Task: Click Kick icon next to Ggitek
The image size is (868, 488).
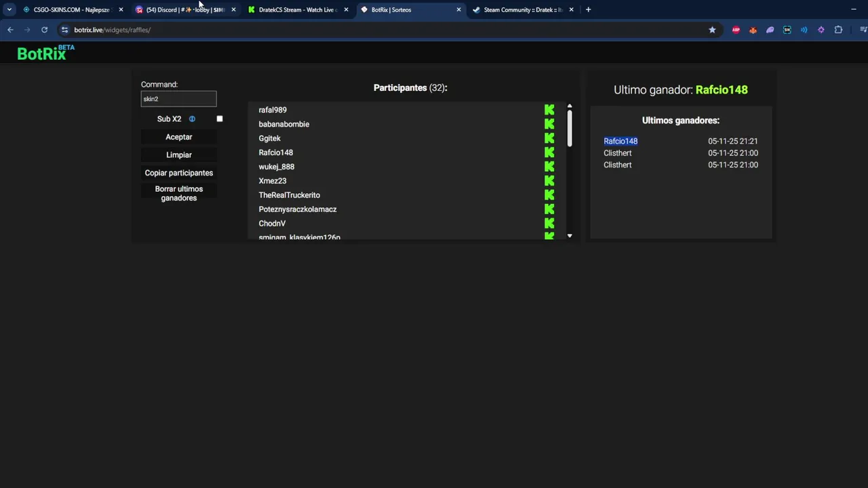Action: tap(549, 138)
